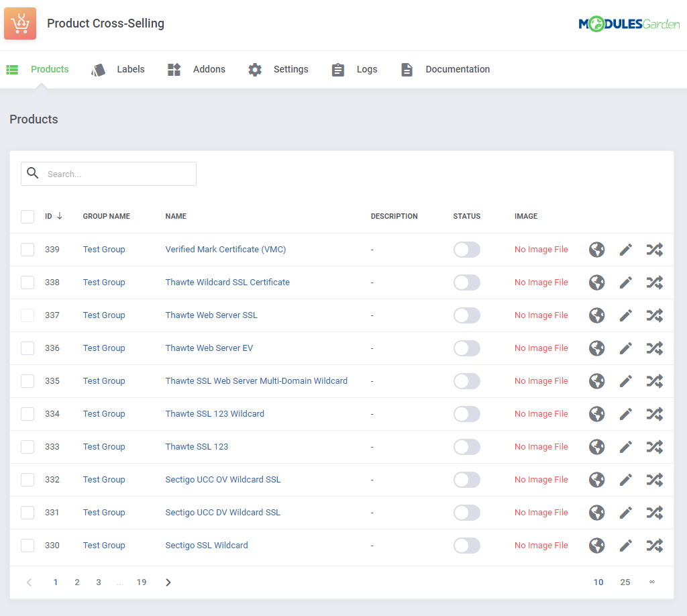Image resolution: width=687 pixels, height=616 pixels.
Task: Sort by ID using the arrow
Action: click(x=60, y=216)
